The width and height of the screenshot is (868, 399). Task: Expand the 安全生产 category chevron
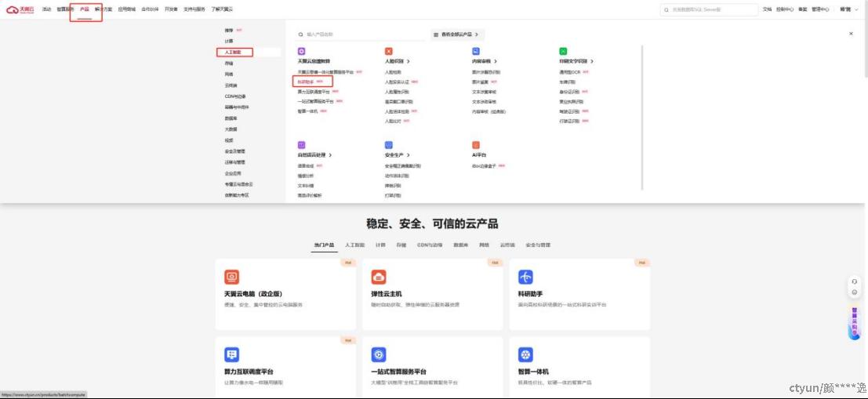pyautogui.click(x=409, y=155)
